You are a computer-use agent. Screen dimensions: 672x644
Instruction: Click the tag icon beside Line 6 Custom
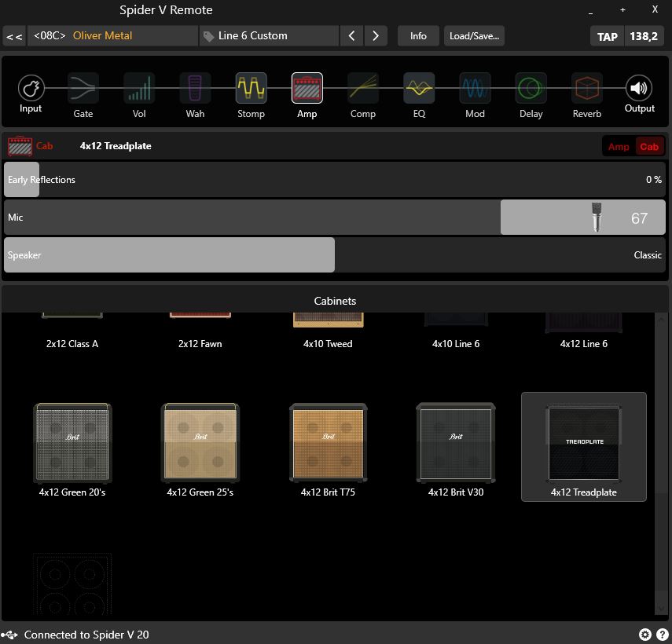point(209,36)
